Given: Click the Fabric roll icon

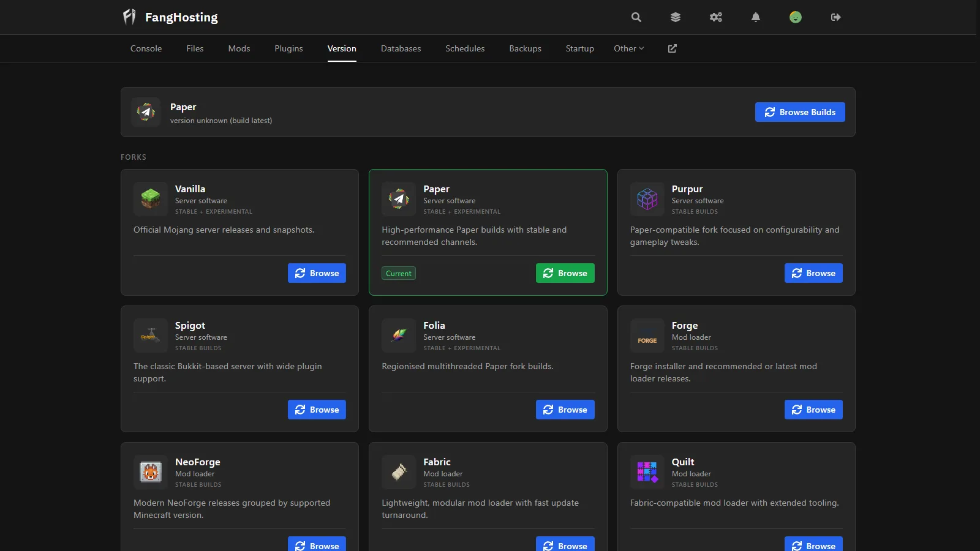Looking at the screenshot, I should tap(399, 472).
